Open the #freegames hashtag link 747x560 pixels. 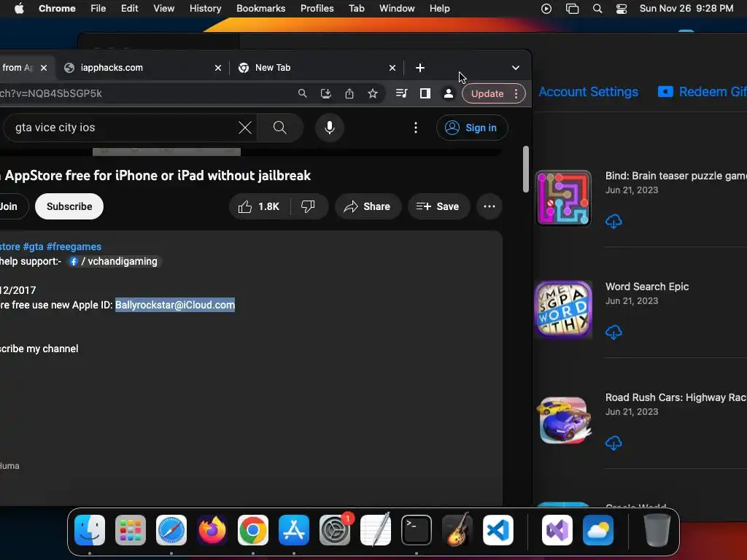(x=74, y=246)
